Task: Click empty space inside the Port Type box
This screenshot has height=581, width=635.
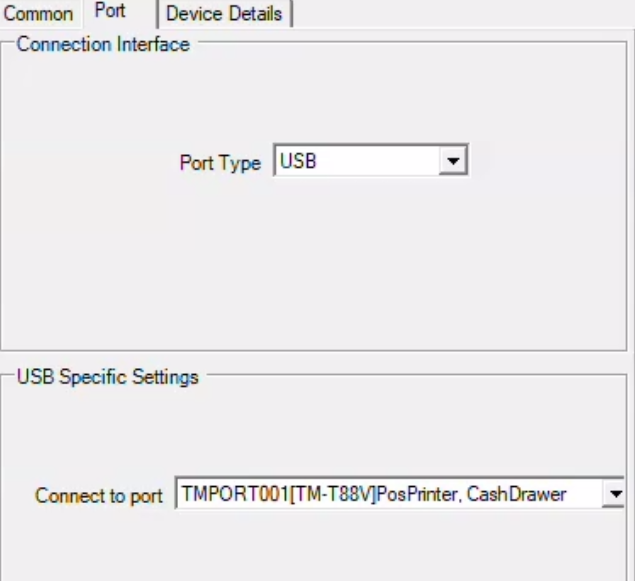Action: click(377, 161)
